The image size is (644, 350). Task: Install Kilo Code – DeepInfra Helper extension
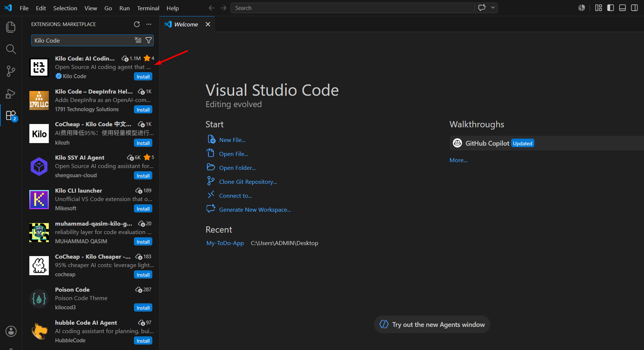[143, 110]
